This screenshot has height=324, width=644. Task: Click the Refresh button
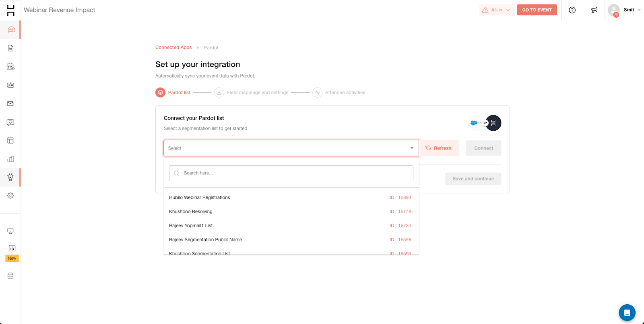click(x=439, y=148)
